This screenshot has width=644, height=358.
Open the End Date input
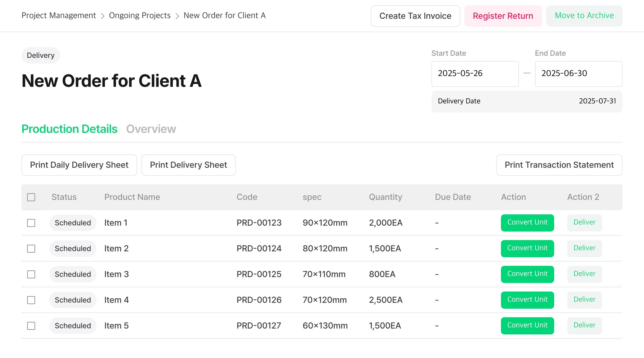578,74
